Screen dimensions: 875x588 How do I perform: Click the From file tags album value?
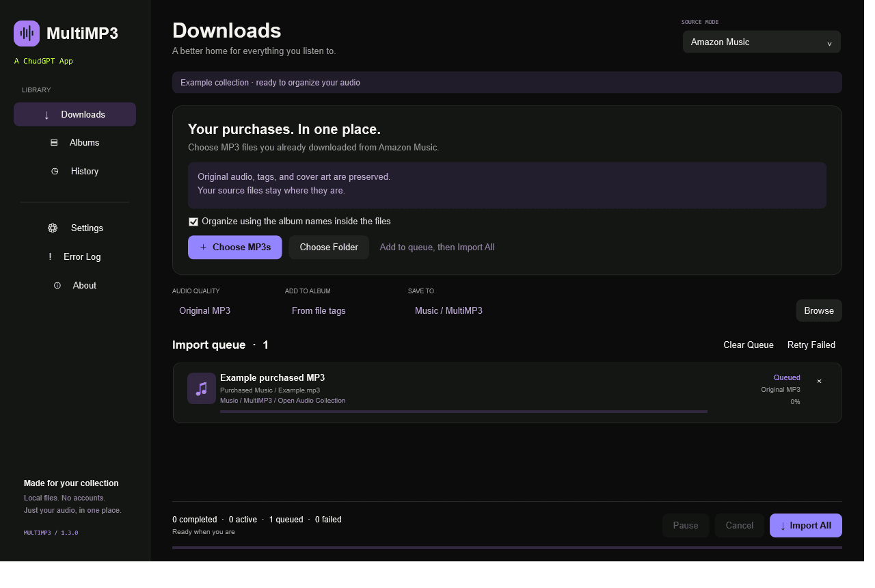(x=319, y=311)
